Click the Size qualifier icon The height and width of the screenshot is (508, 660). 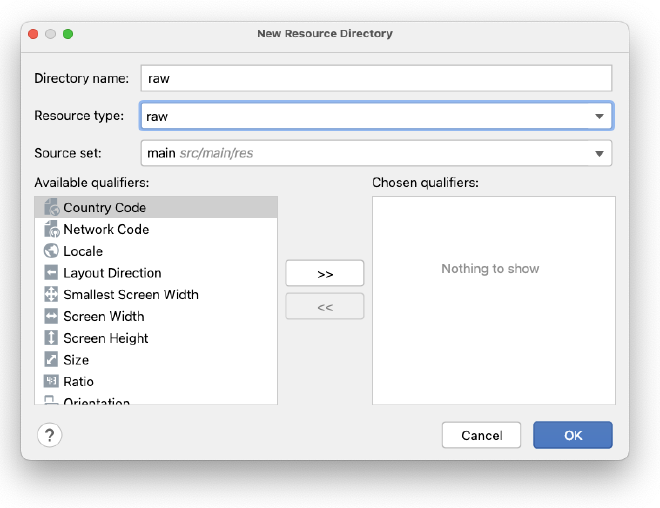52,360
